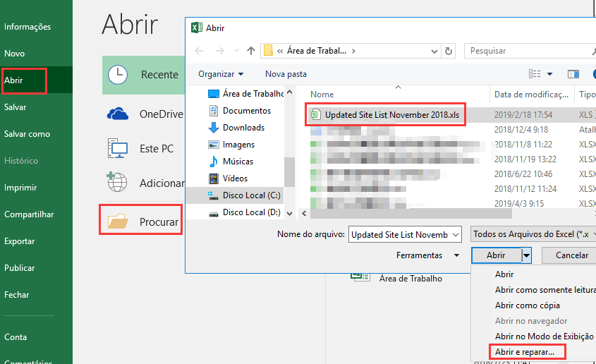596x364 pixels.
Task: Choose Abrir como somente leitura
Action: coord(545,290)
